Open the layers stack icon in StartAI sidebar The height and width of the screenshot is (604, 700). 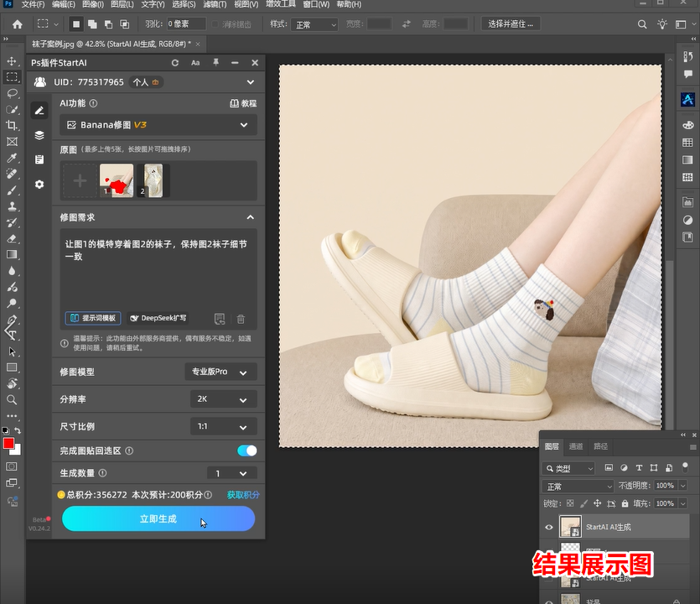39,135
